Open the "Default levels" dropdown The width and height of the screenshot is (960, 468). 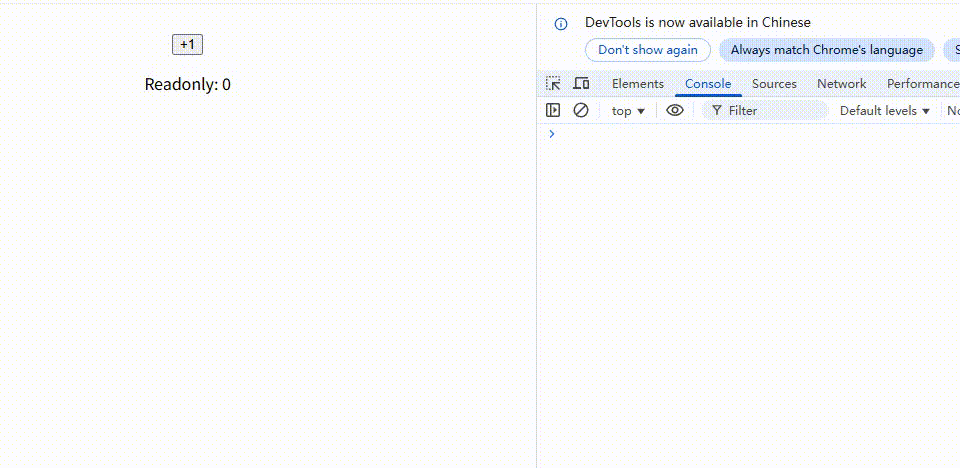click(x=885, y=111)
